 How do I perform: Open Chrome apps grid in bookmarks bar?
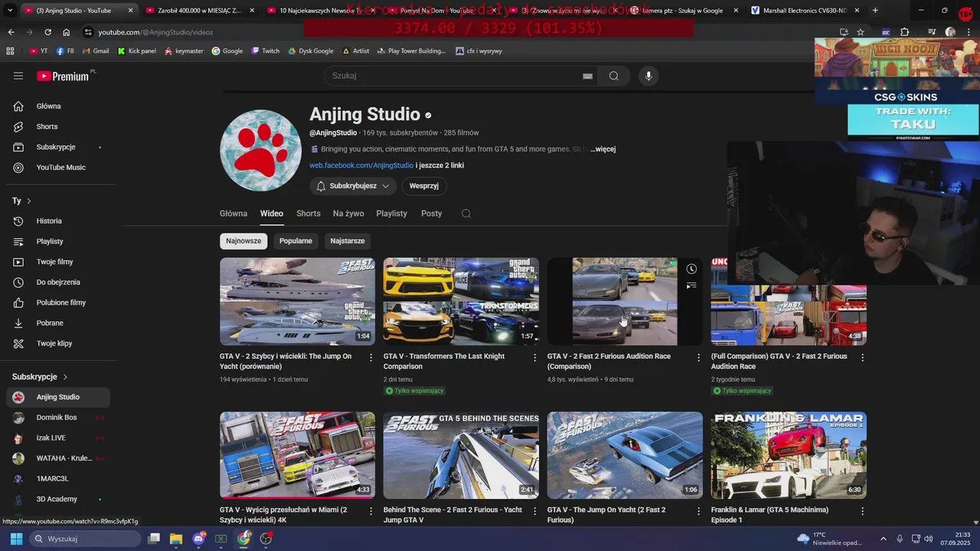(10, 51)
